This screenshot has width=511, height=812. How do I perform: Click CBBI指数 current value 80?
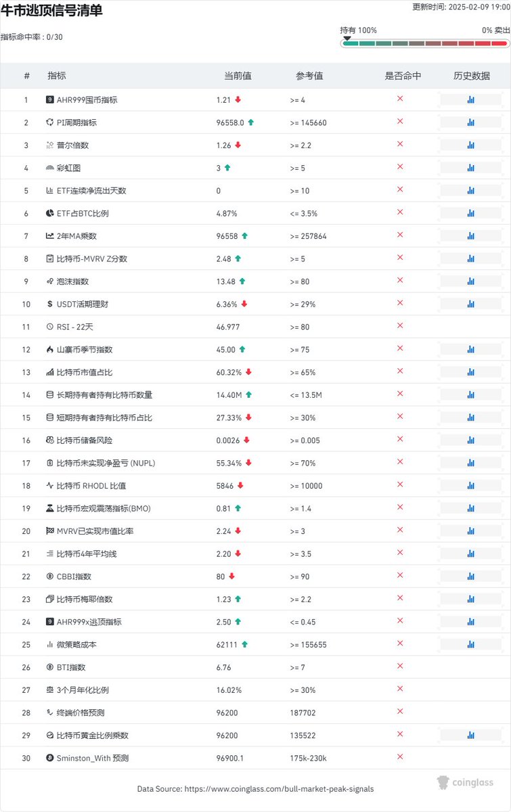pyautogui.click(x=221, y=577)
